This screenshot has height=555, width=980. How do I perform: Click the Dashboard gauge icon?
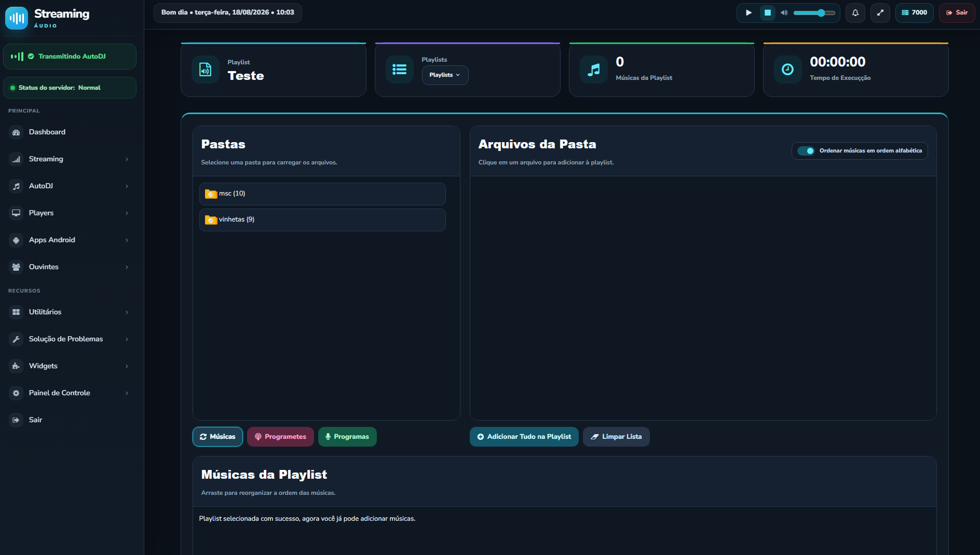pyautogui.click(x=16, y=132)
